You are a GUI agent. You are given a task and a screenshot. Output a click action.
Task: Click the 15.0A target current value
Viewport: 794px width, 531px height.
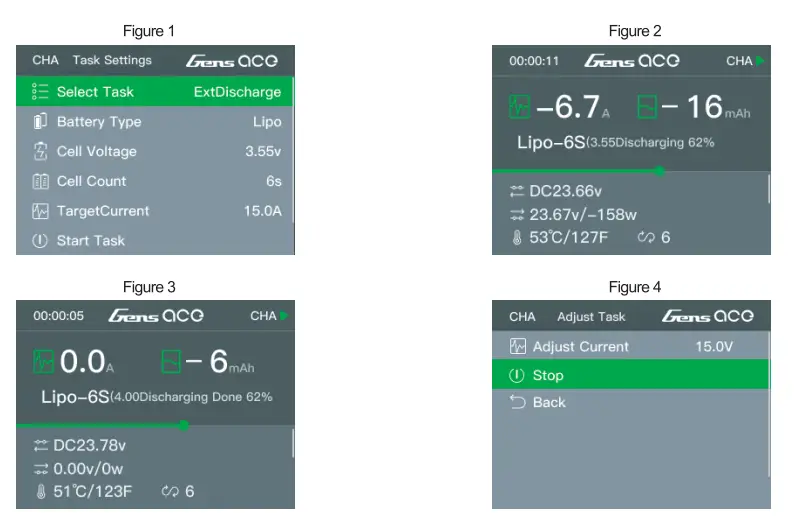263,211
